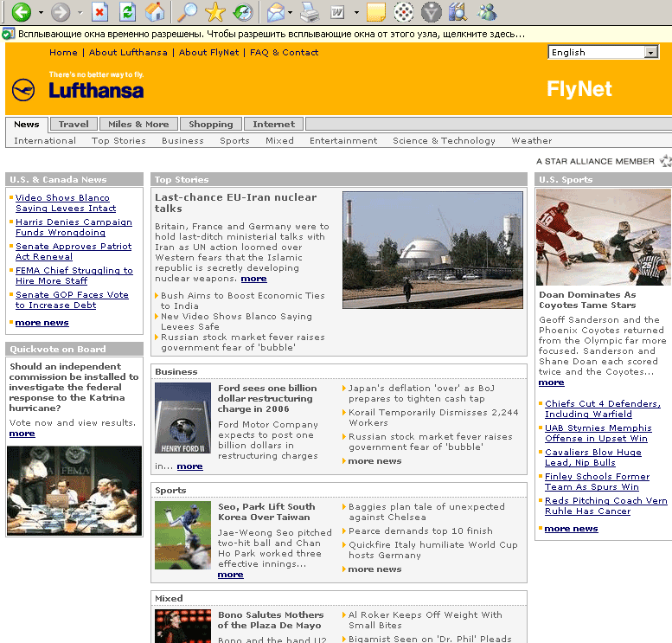Switch to the Miles & More tab
This screenshot has height=643, width=672.
pyautogui.click(x=138, y=124)
